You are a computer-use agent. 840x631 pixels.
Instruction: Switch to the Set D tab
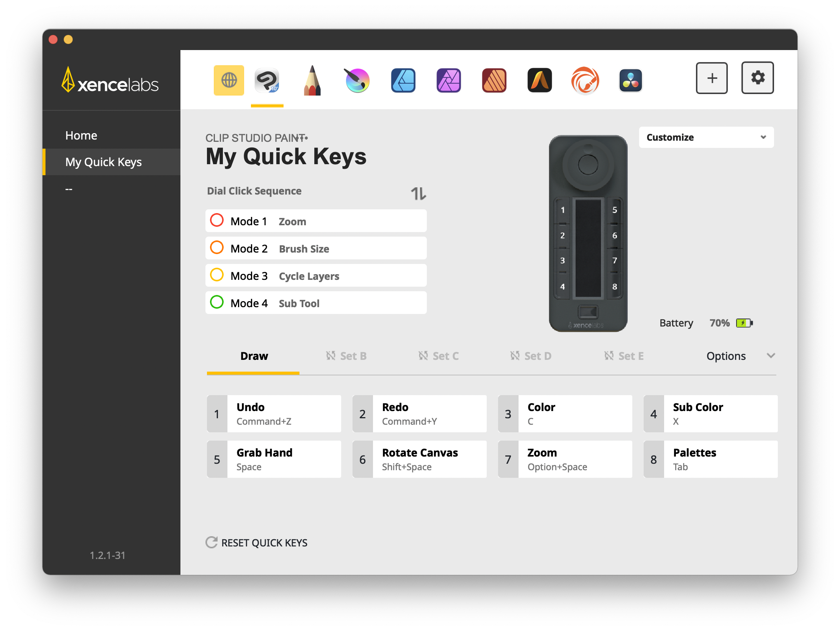531,356
